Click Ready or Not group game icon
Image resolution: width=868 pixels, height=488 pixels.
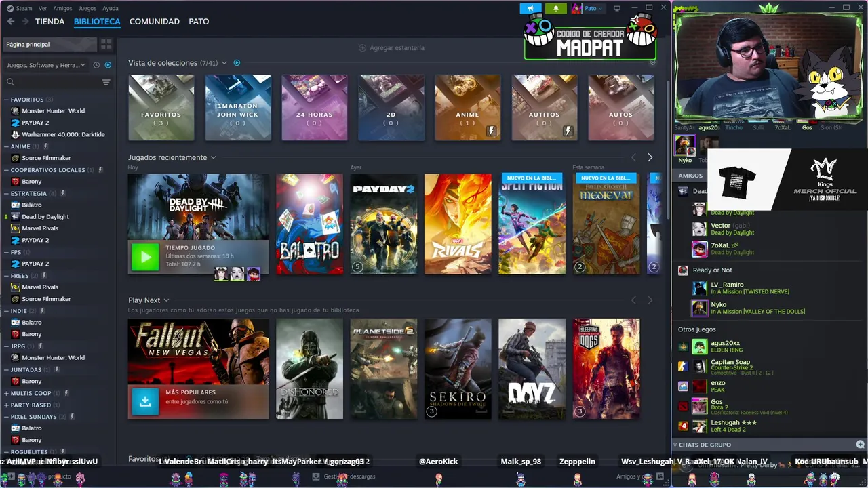coord(683,270)
